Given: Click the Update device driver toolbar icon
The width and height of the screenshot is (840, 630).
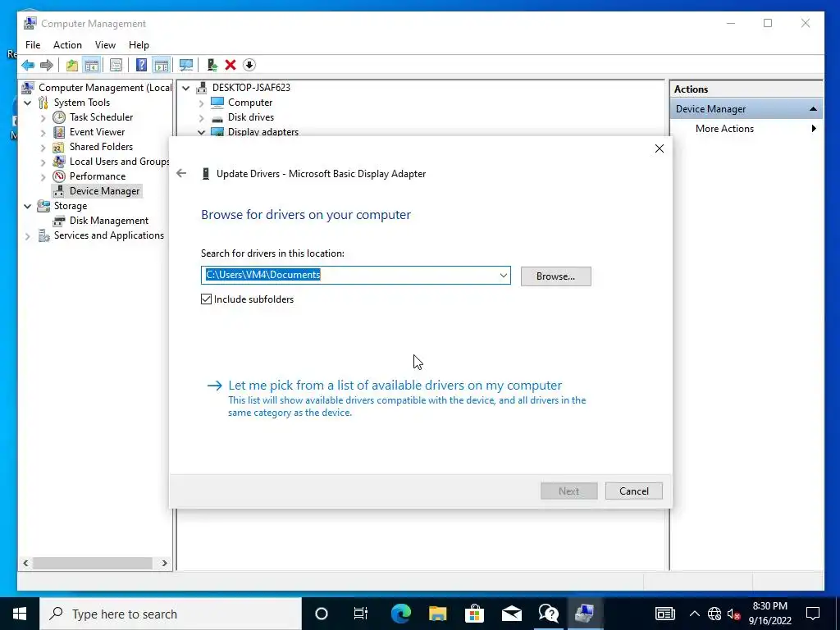Looking at the screenshot, I should click(212, 66).
